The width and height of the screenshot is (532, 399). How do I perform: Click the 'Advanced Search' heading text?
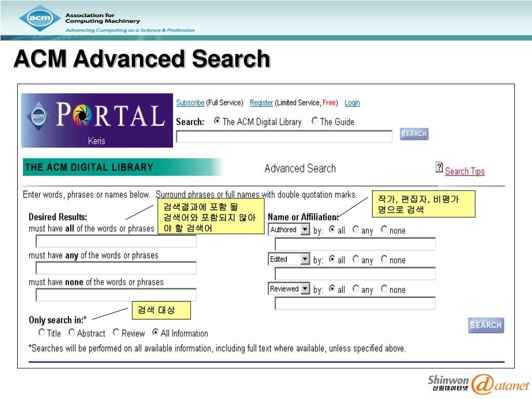[300, 168]
